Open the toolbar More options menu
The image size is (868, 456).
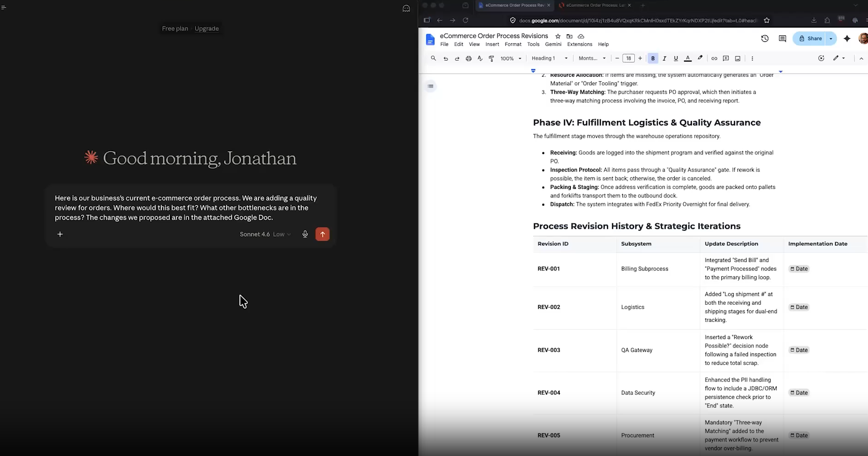pos(752,58)
